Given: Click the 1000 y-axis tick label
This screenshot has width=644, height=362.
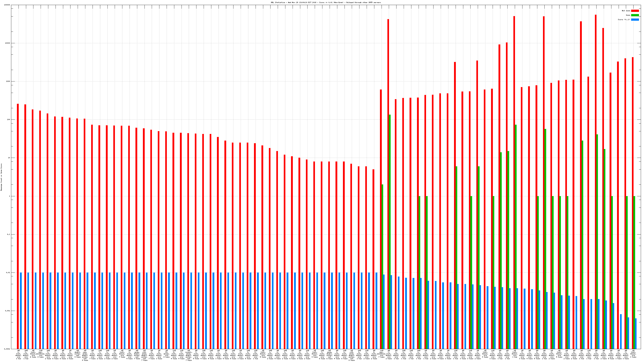Looking at the screenshot, I should pyautogui.click(x=8, y=81).
